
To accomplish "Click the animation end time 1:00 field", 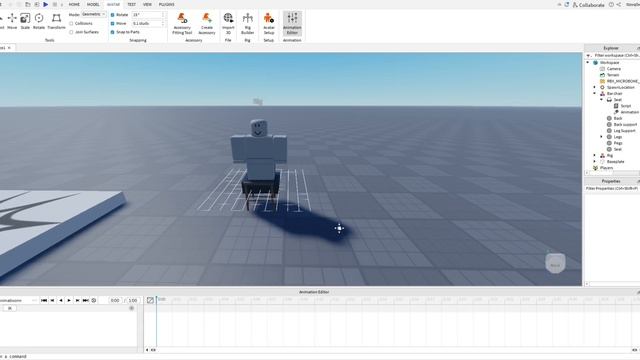I will [x=133, y=300].
